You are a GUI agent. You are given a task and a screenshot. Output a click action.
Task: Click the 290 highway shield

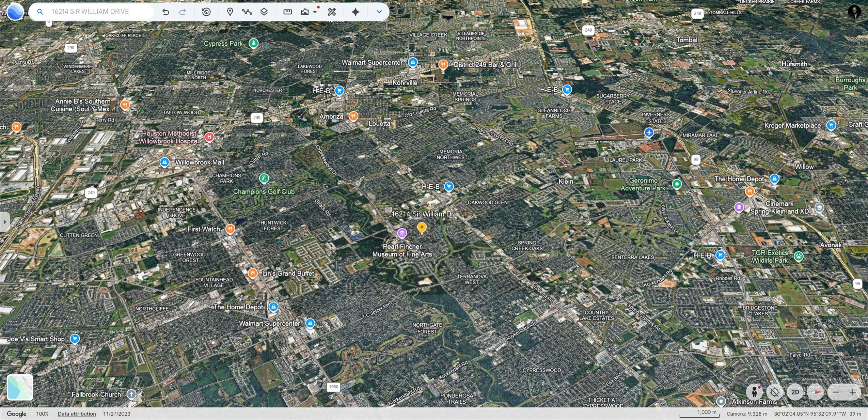(70, 48)
